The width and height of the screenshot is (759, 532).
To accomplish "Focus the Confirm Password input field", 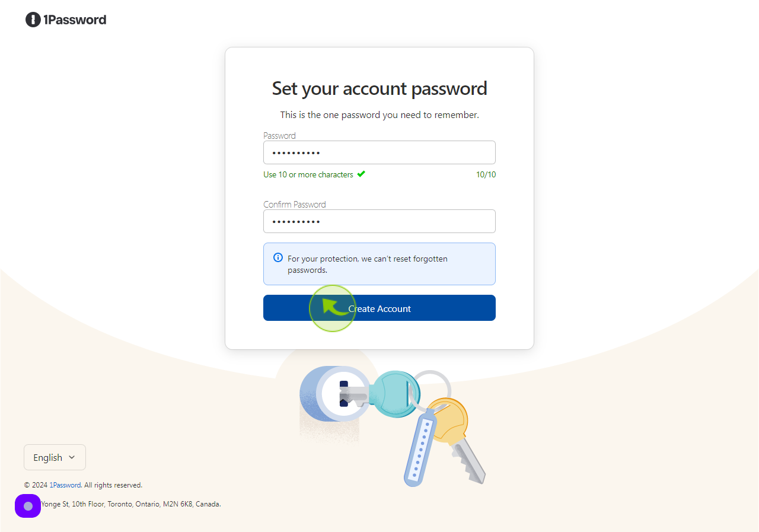I will tap(379, 221).
